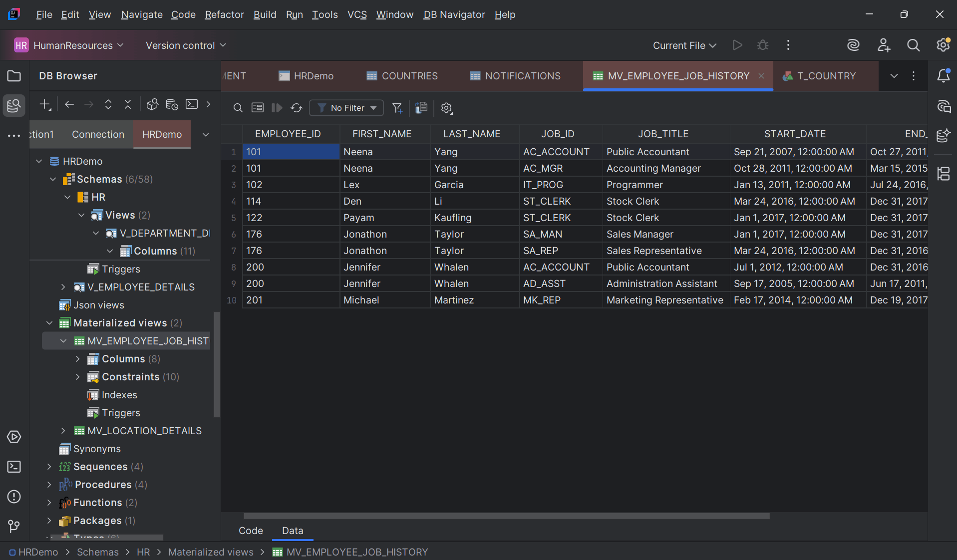Click the debug icon in the toolbar
The width and height of the screenshot is (957, 560).
coord(762,45)
